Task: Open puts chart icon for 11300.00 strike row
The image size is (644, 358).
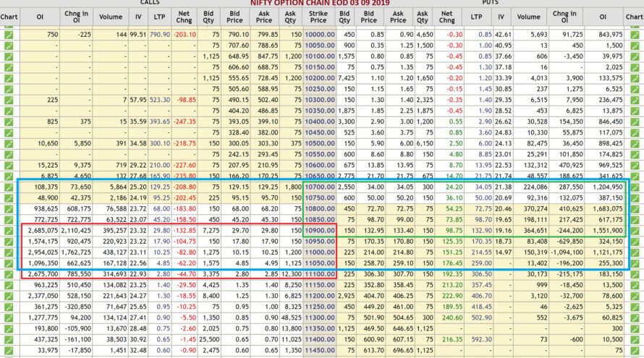Action: [x=635, y=317]
